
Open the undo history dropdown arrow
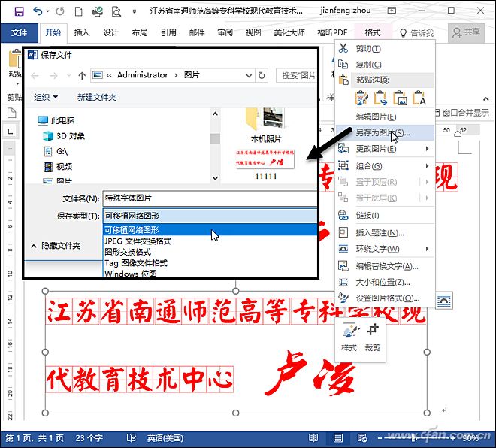[x=48, y=11]
